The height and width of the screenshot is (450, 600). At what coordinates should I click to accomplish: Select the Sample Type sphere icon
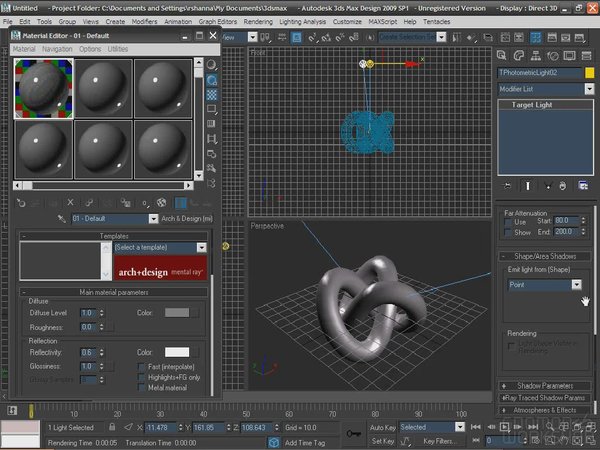point(212,65)
